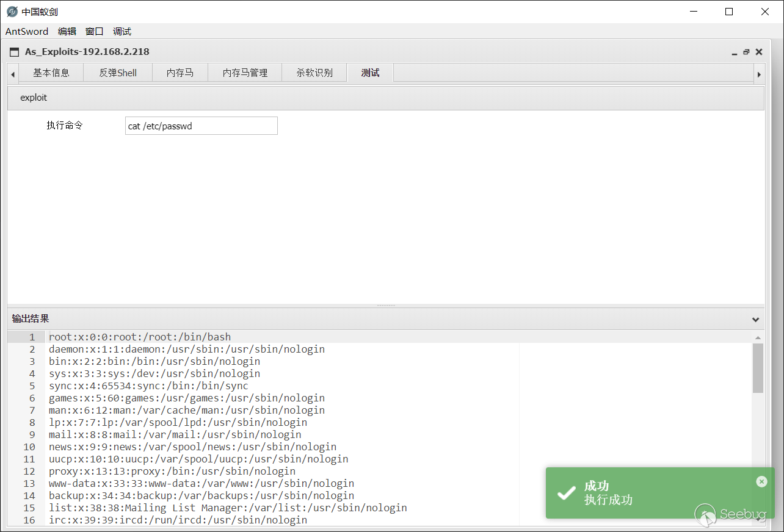Switch to the 杀软识别 tab
Screen dimensions: 784x532
314,73
